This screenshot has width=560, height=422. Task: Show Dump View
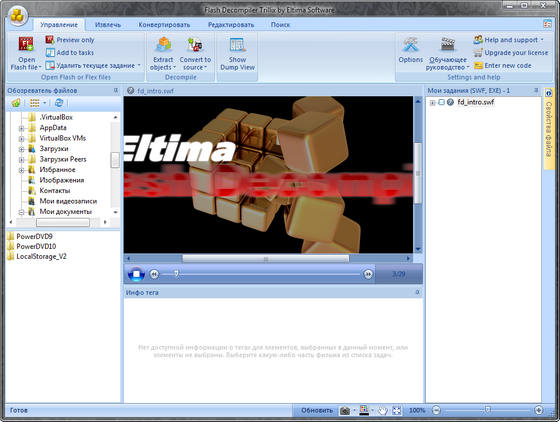click(238, 54)
